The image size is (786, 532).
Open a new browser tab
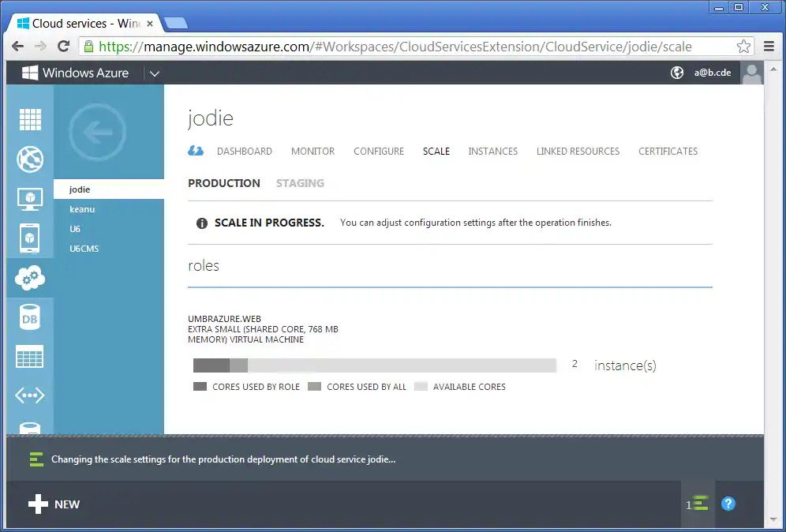tap(175, 23)
